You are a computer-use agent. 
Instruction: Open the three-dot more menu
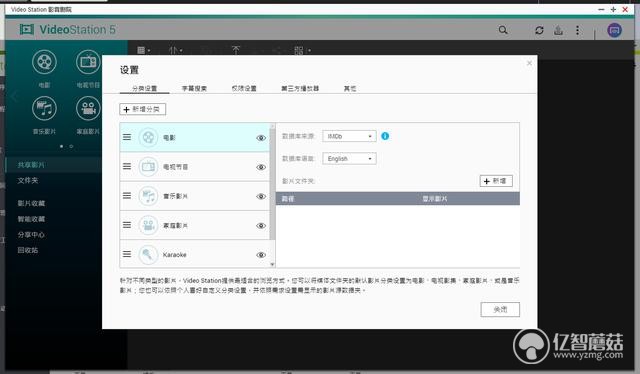pyautogui.click(x=577, y=30)
